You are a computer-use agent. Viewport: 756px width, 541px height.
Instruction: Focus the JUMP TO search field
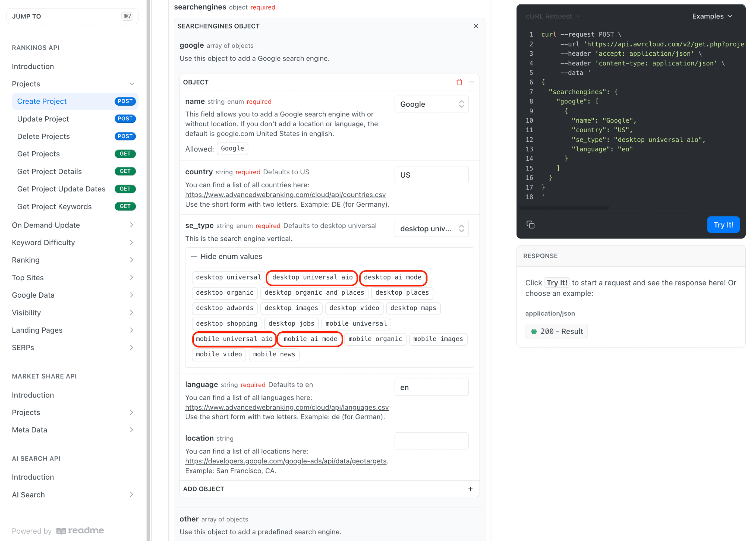(x=72, y=16)
